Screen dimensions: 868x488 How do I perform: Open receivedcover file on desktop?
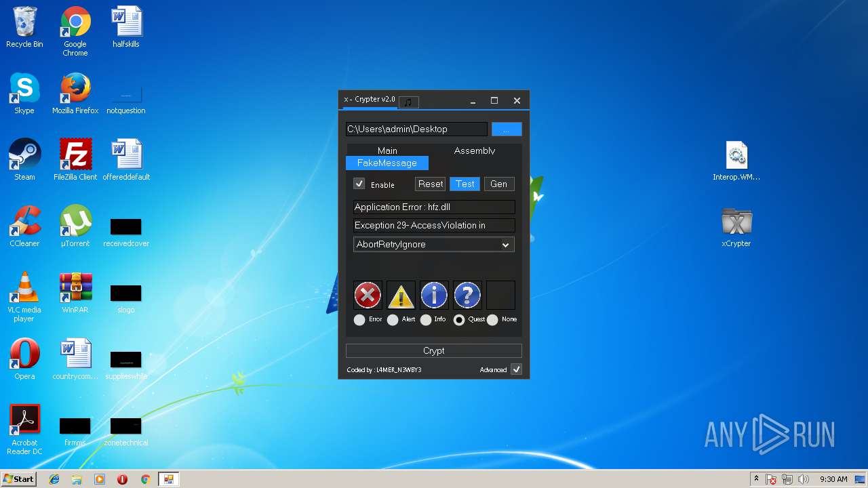126,232
